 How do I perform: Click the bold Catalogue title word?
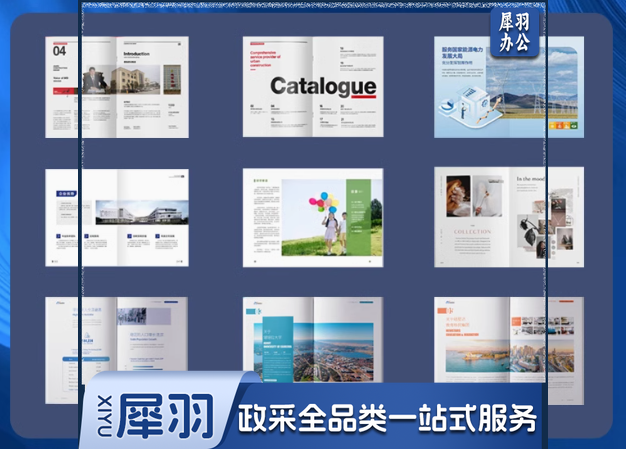pyautogui.click(x=322, y=86)
